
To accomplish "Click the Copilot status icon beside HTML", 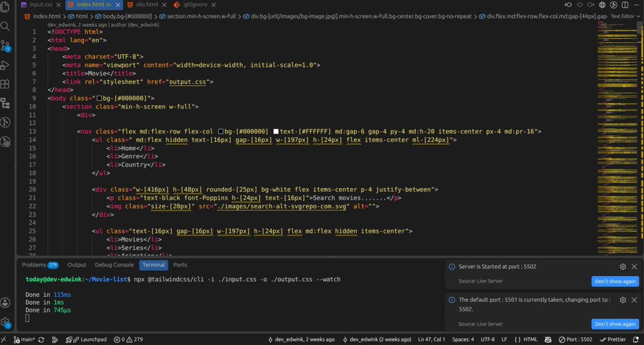I will (549, 340).
